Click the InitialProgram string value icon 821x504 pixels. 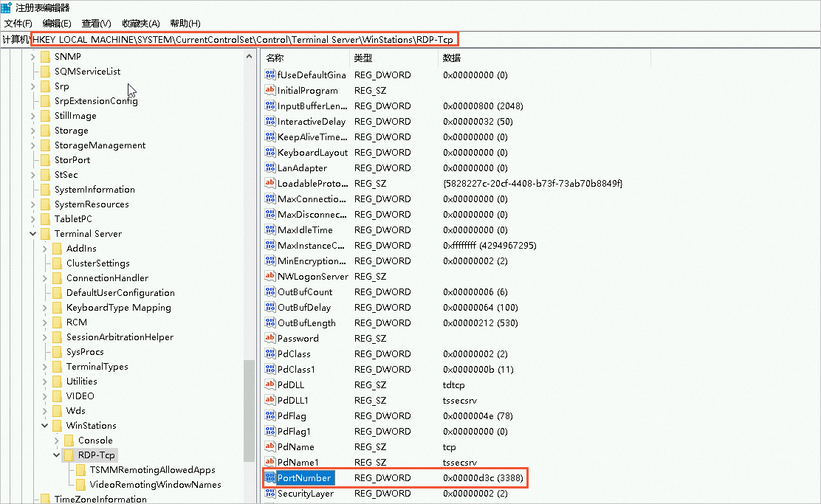coord(269,90)
